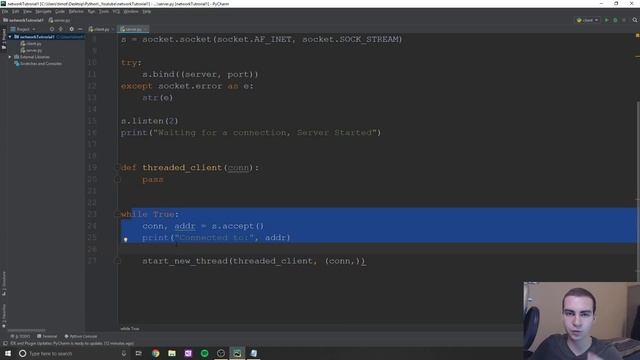640x360 pixels.
Task: Click the 'pass' statement in threaded_client
Action: pyautogui.click(x=153, y=180)
